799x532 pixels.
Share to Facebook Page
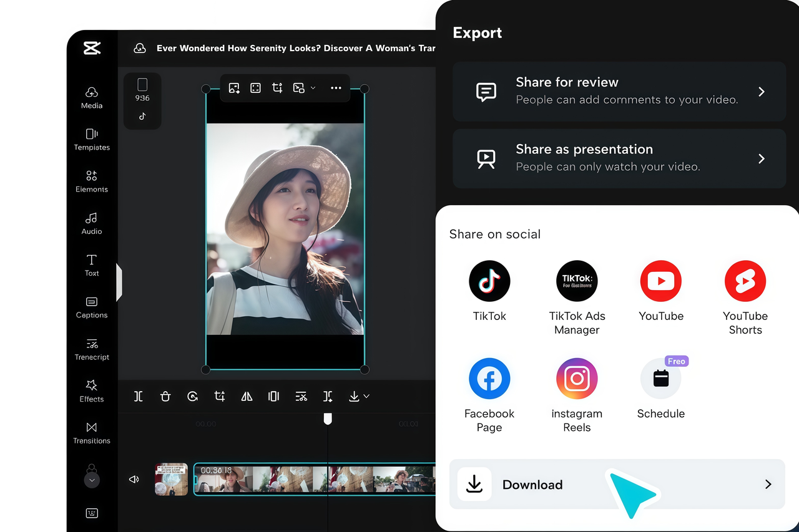point(489,379)
